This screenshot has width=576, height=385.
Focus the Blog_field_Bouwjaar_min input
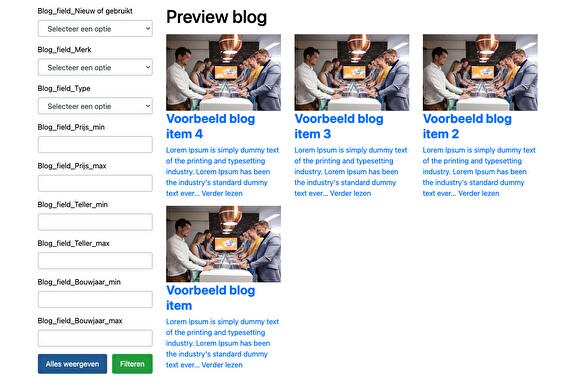click(95, 299)
